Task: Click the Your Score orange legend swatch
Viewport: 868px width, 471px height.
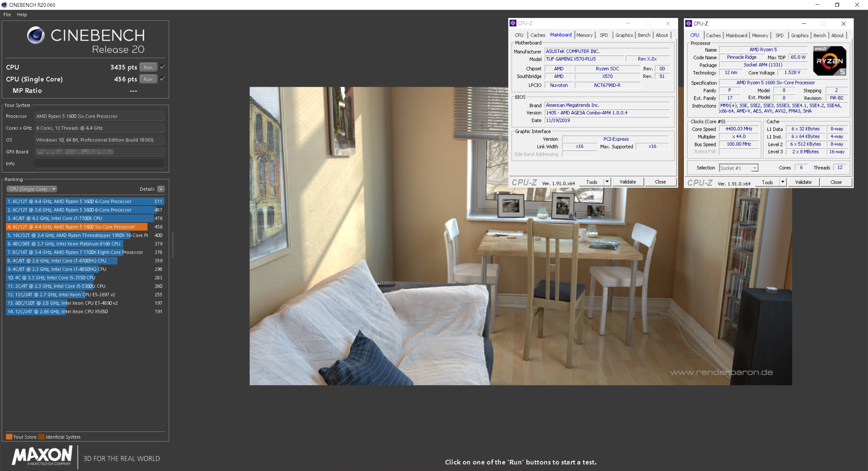Action: click(x=9, y=436)
